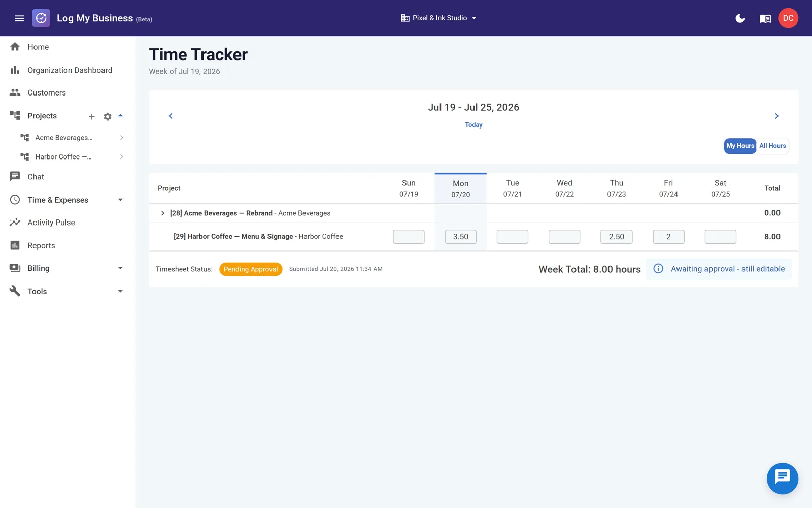Click the Organization Dashboard chart icon

(x=15, y=70)
